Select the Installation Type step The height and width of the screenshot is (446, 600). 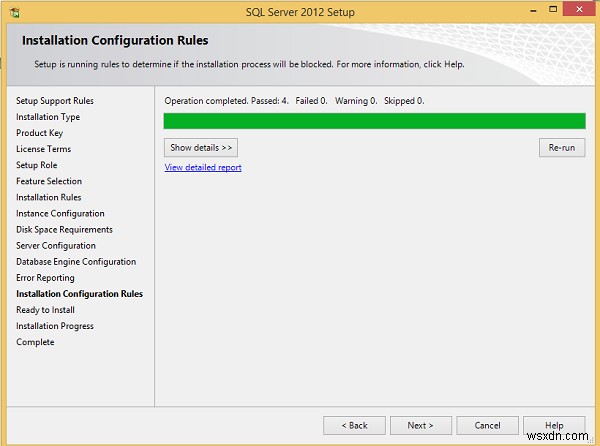coord(48,117)
